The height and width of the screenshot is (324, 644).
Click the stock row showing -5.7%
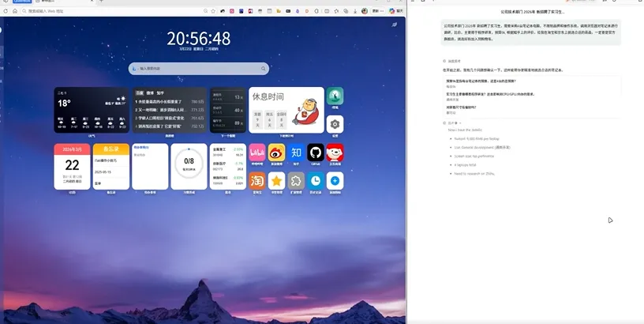(x=228, y=166)
